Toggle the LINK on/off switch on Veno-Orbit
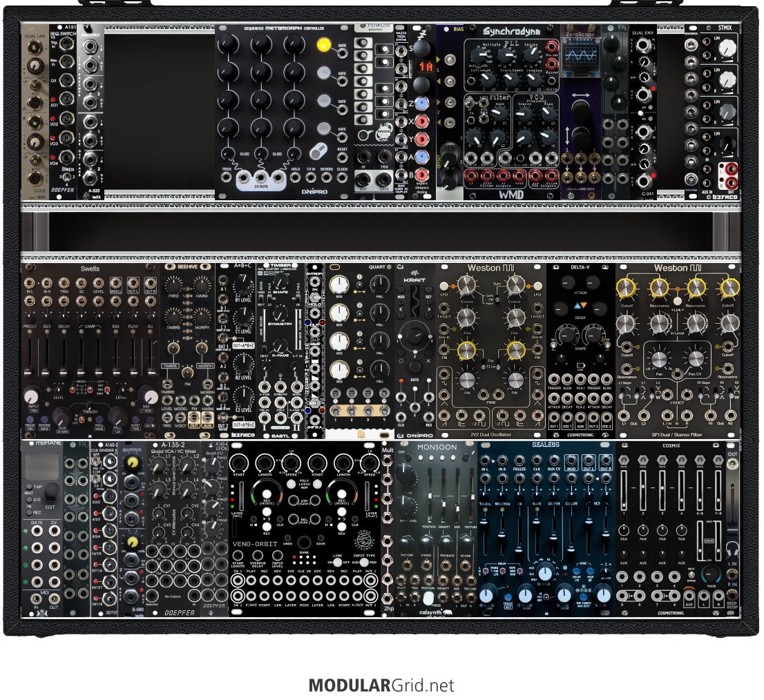Screen dimensions: 764x700 pyautogui.click(x=336, y=562)
